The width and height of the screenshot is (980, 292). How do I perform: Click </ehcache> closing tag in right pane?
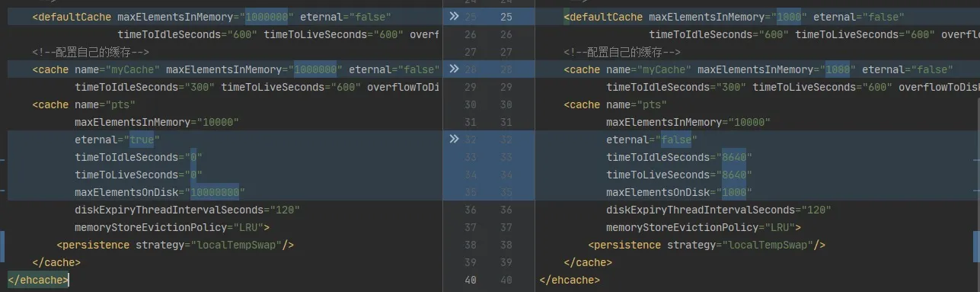(x=570, y=280)
